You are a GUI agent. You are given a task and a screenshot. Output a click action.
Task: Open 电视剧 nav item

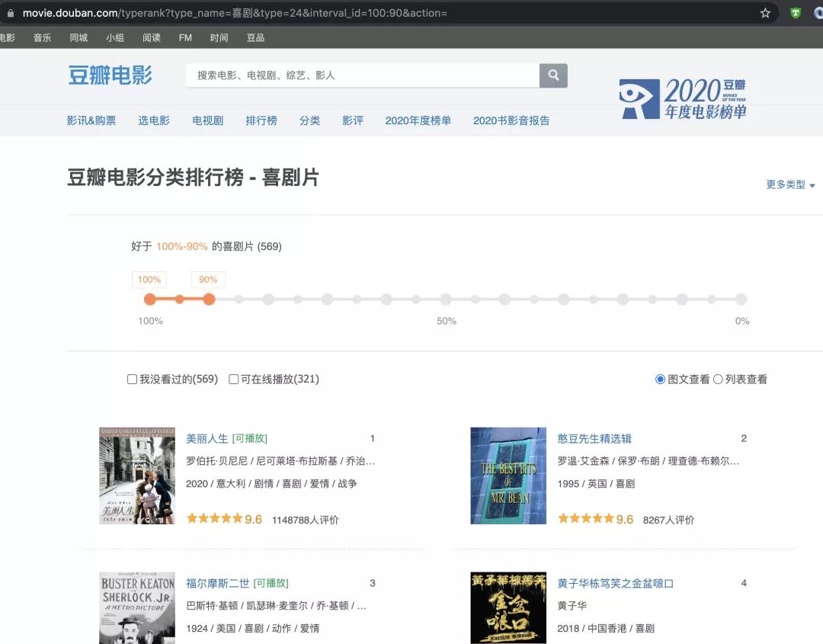[208, 120]
